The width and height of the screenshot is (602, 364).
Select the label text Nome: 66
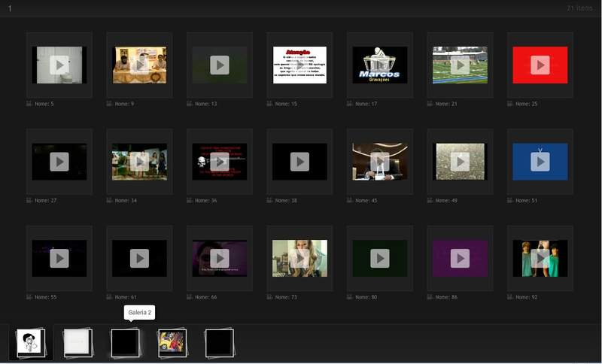pos(205,297)
